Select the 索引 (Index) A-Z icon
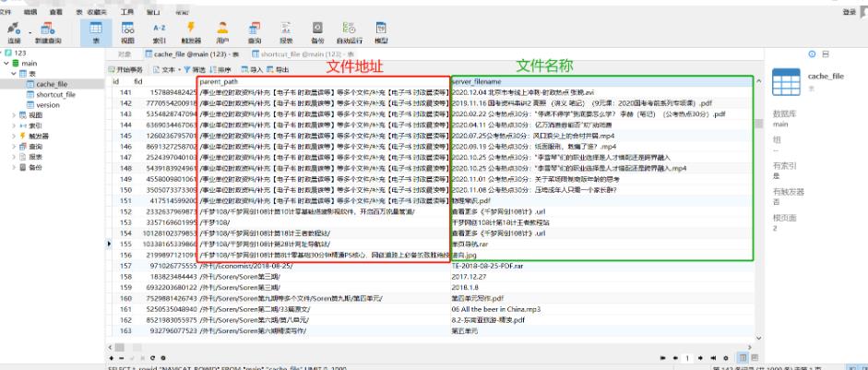This screenshot has height=370, width=868. coord(160,32)
